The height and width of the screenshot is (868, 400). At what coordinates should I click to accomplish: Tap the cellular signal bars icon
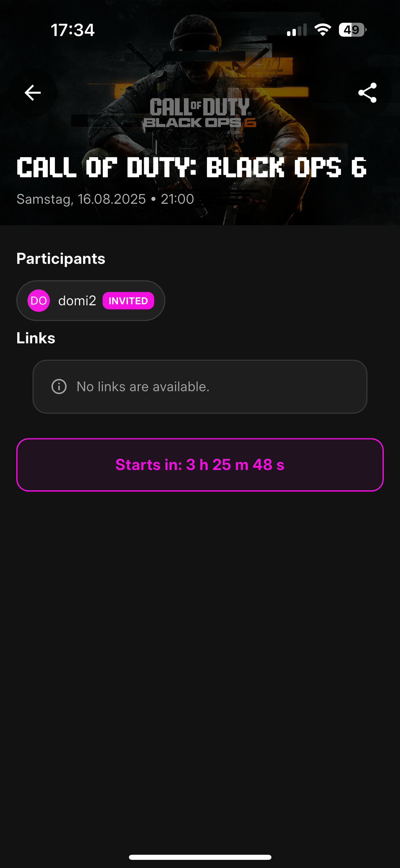click(x=297, y=30)
